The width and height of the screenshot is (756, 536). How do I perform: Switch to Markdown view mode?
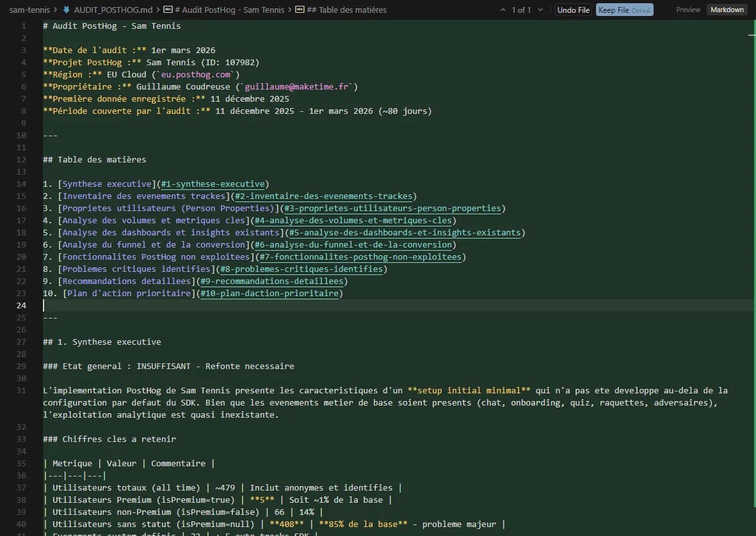(x=727, y=10)
